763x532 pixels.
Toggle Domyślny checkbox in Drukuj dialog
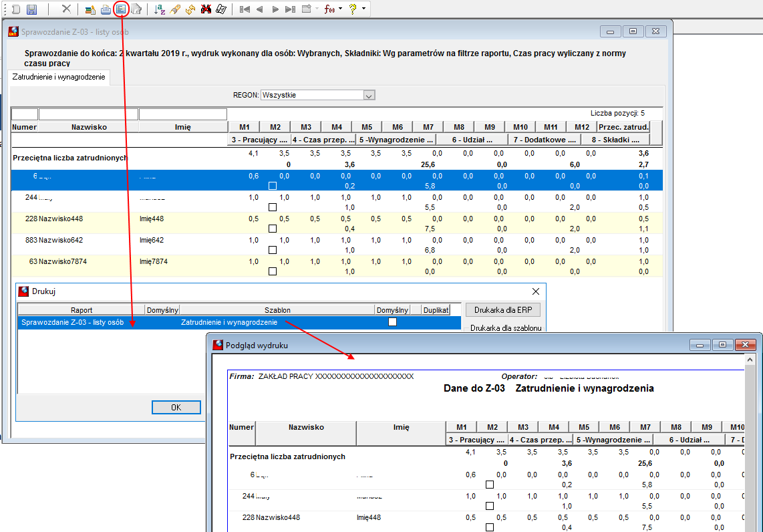click(x=393, y=321)
